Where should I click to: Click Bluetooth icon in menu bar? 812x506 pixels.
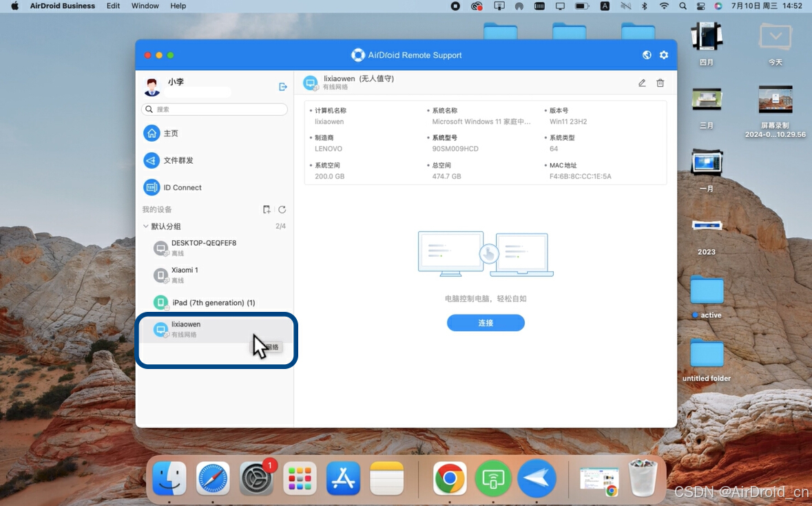(x=645, y=6)
